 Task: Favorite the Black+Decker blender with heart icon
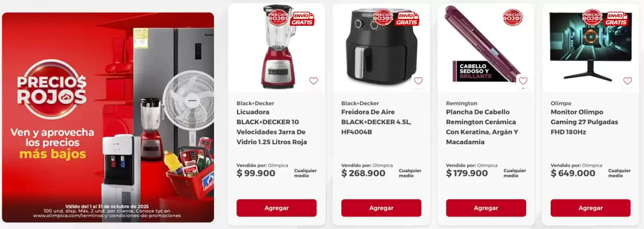tap(313, 81)
